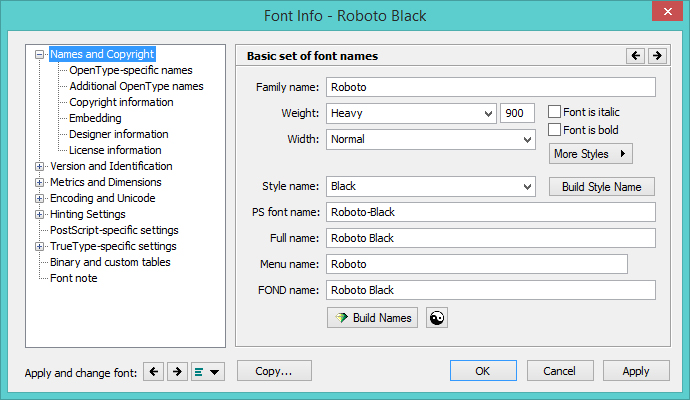The image size is (690, 400).
Task: Go to next page using header right arrow
Action: tap(657, 56)
